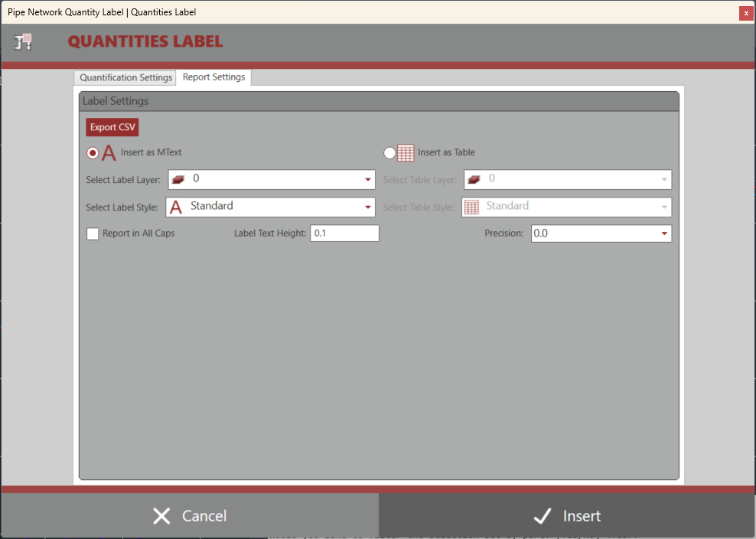Click the checkmark icon on Insert button
The height and width of the screenshot is (539, 756).
pyautogui.click(x=543, y=516)
